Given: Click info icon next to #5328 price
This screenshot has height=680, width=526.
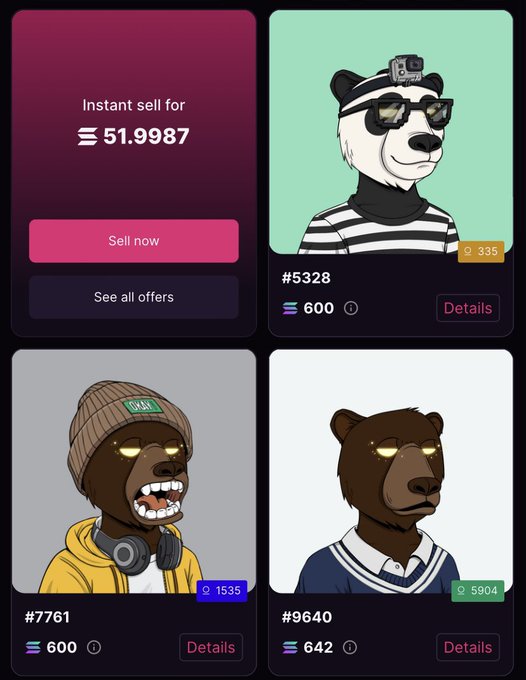Looking at the screenshot, I should pyautogui.click(x=351, y=308).
